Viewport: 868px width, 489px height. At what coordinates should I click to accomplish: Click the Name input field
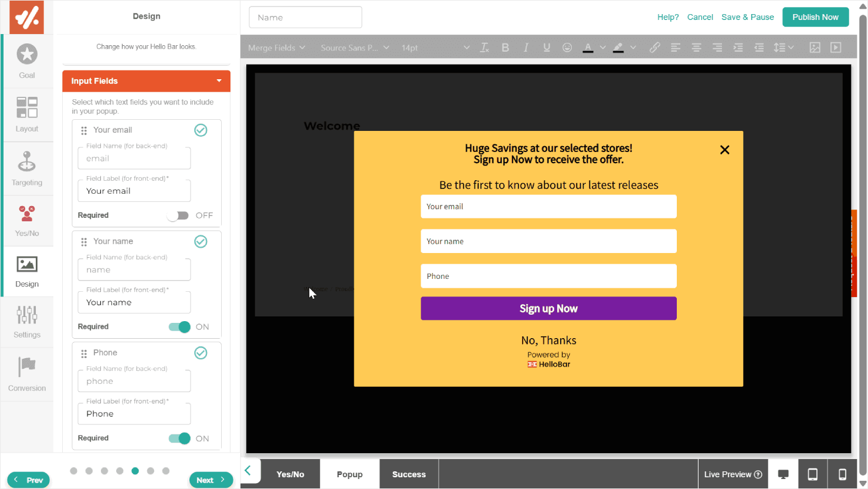[x=305, y=18]
